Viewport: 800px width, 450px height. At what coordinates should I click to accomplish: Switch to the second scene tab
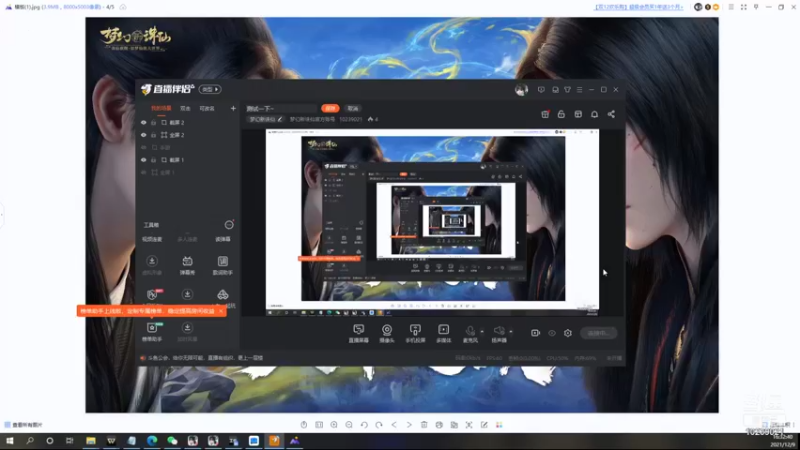pyautogui.click(x=185, y=108)
